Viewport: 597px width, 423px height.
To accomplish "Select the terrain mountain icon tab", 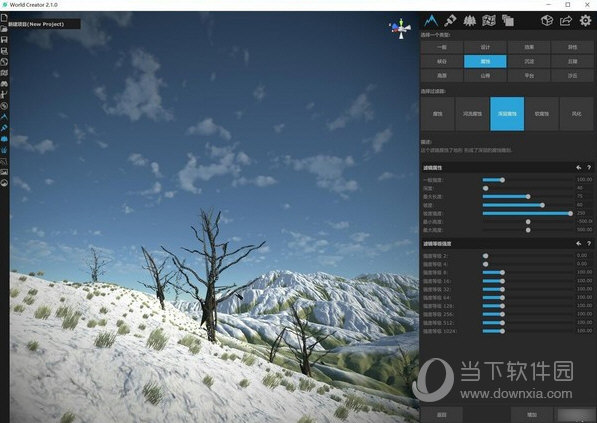I will tap(431, 20).
